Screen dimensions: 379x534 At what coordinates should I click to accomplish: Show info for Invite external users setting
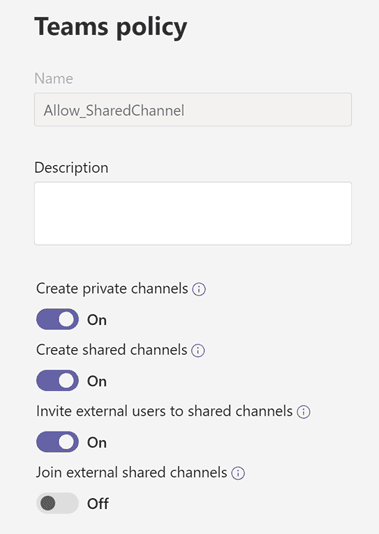303,412
